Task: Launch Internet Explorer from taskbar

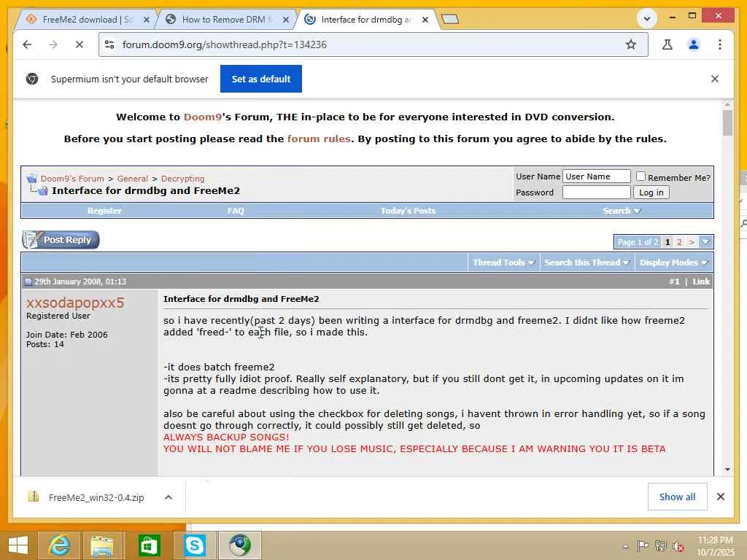Action: [x=59, y=545]
